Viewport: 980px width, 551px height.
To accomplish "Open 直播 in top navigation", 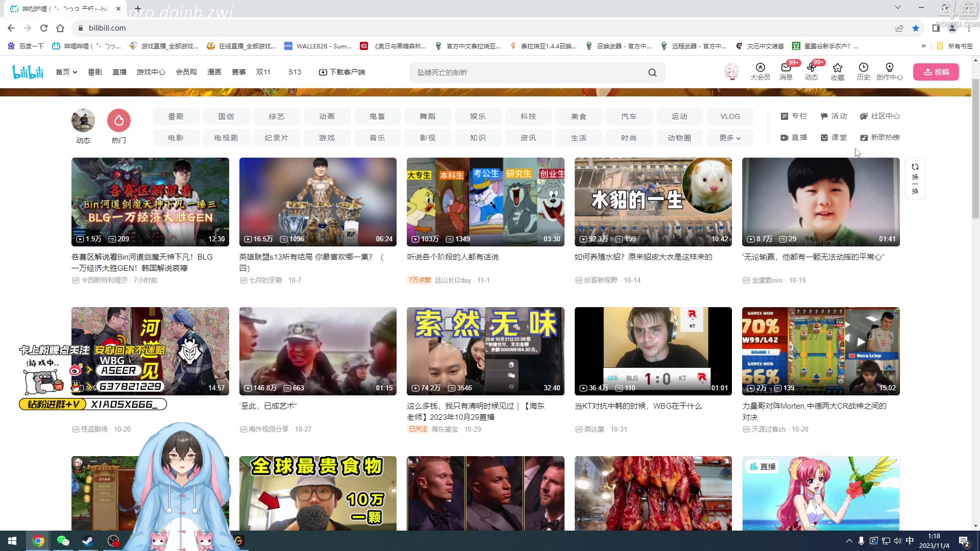I will (x=119, y=72).
